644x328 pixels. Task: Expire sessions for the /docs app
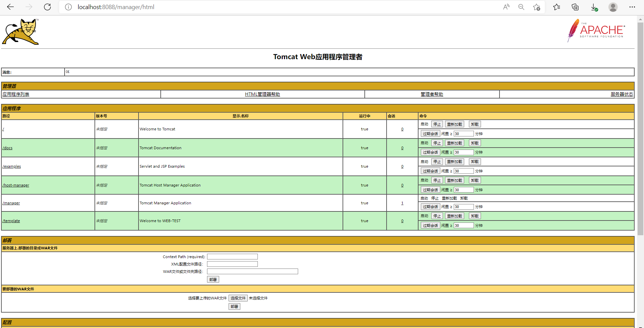click(x=430, y=152)
